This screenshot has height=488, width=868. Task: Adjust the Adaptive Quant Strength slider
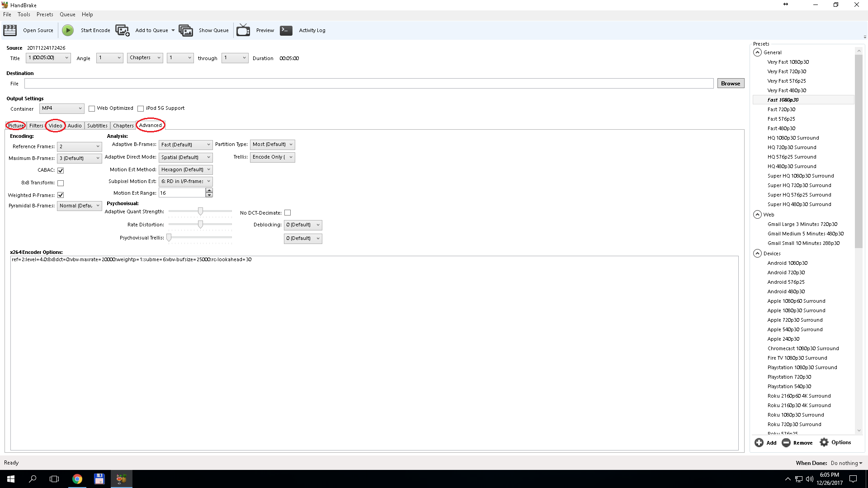tap(200, 211)
